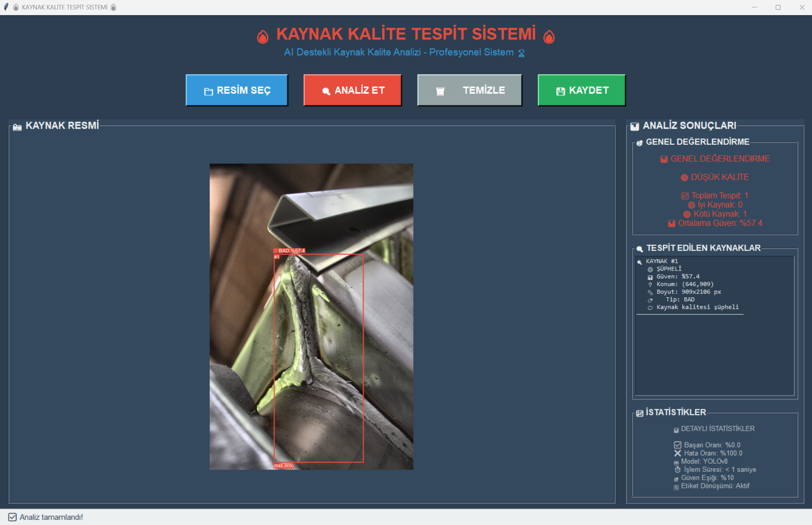Click the flame icon right of main title

click(549, 37)
